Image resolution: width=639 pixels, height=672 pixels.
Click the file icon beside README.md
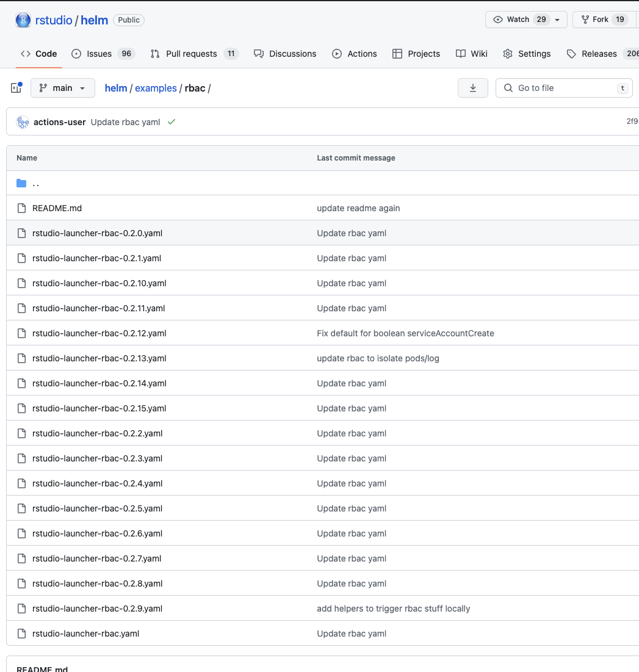pyautogui.click(x=21, y=208)
